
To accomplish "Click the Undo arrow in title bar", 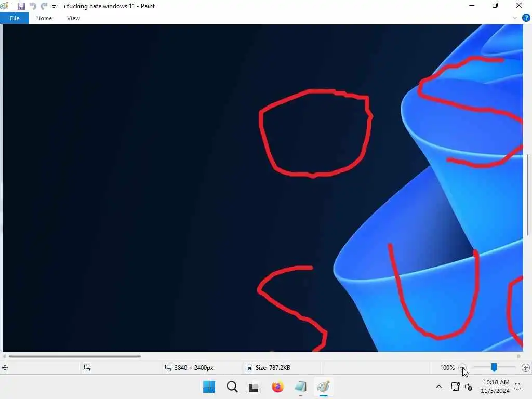I will click(x=33, y=6).
